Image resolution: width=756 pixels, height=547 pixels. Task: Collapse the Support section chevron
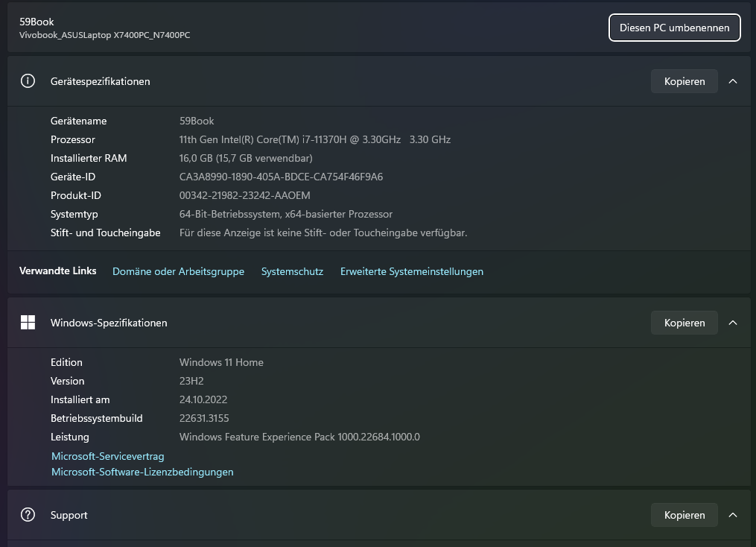(732, 515)
